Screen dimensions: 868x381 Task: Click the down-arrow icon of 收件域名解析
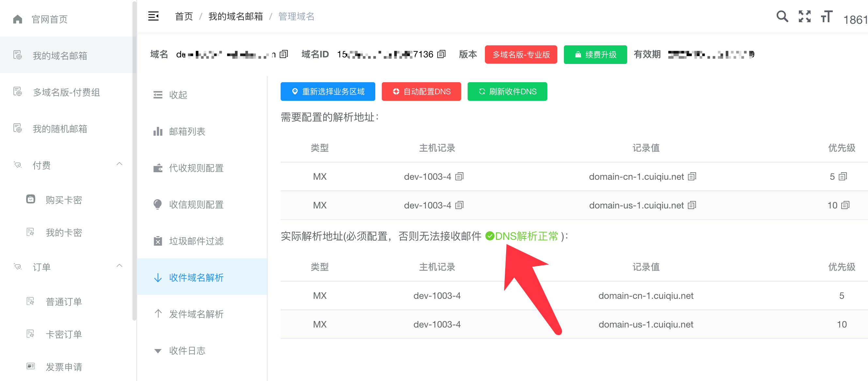click(x=158, y=278)
